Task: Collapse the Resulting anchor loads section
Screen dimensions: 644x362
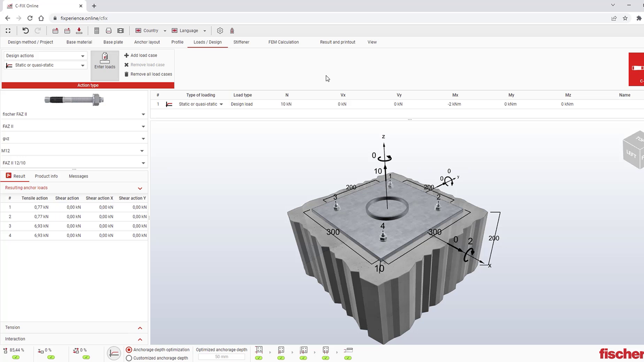Action: [140, 188]
